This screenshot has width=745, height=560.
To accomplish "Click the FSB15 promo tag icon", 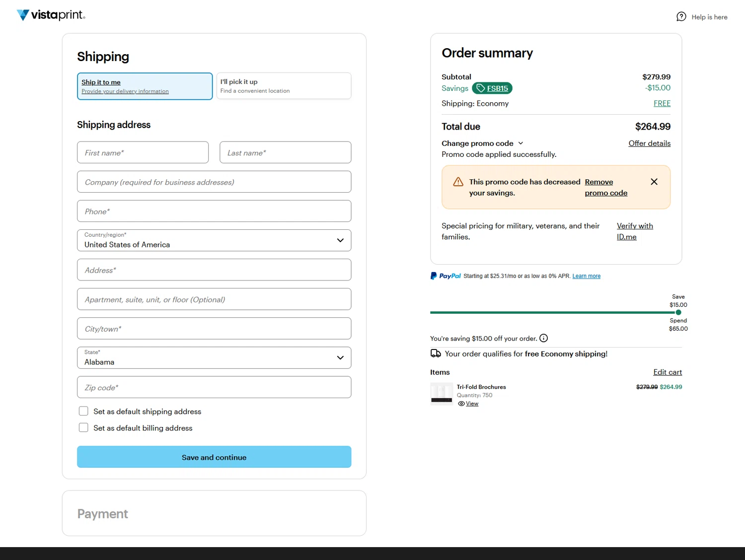I will point(480,88).
